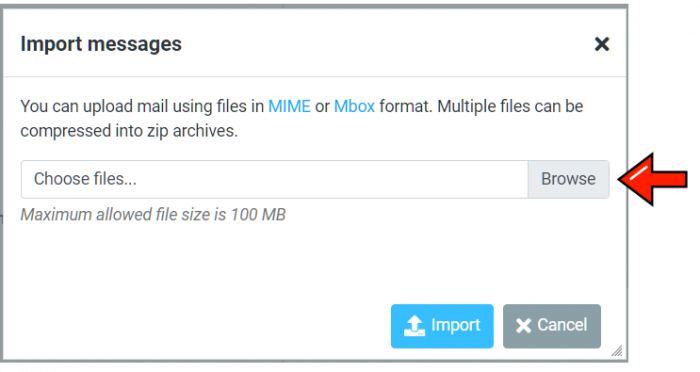
Task: Click the Import messages dialog title
Action: point(101,44)
